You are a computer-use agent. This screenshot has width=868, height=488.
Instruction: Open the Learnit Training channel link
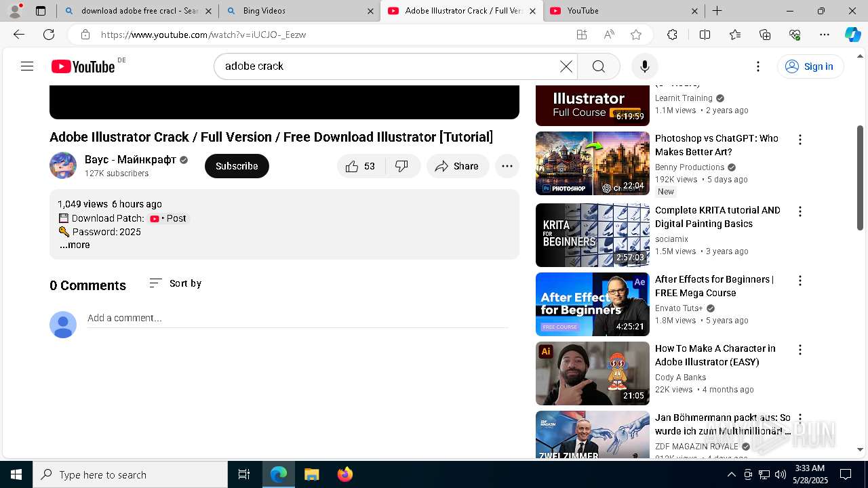tap(684, 98)
